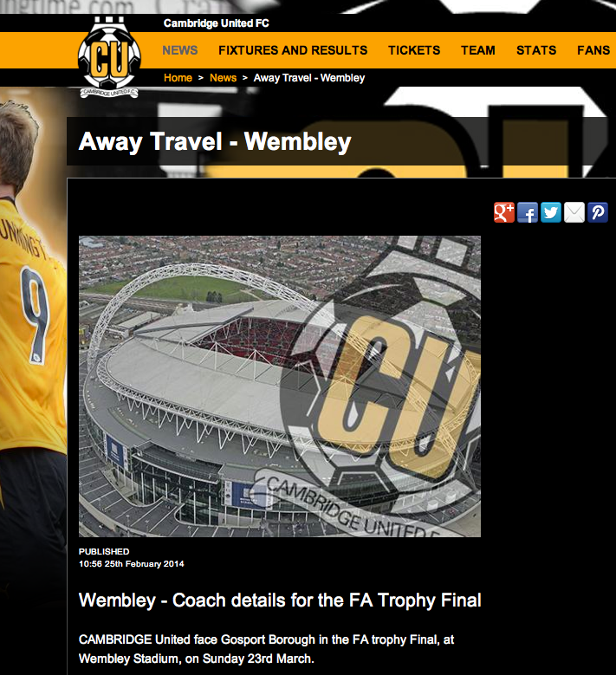616x675 pixels.
Task: Open the News menu
Action: 180,50
